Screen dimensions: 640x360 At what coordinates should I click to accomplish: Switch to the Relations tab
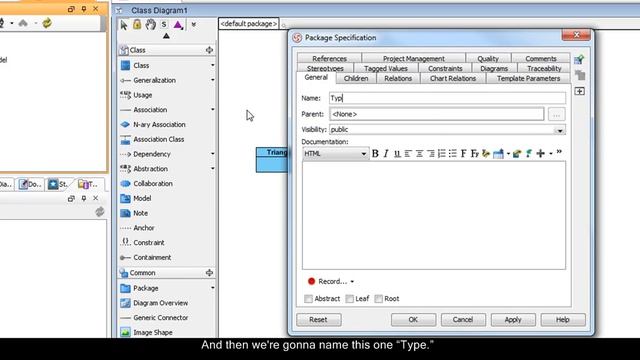pos(398,78)
